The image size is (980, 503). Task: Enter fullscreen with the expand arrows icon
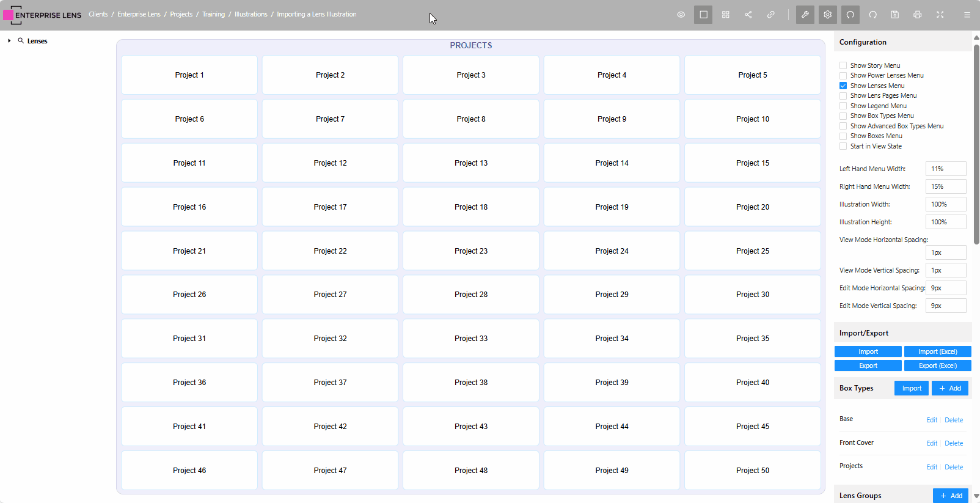(x=940, y=15)
